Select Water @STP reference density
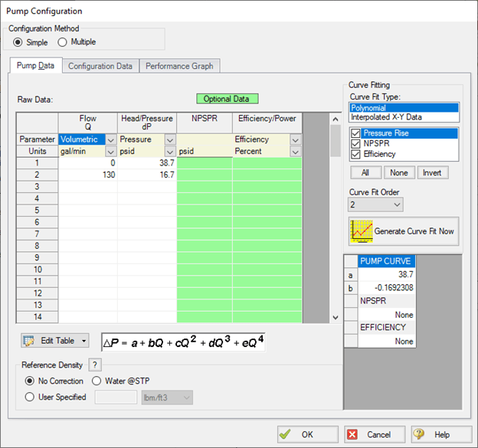 97,381
